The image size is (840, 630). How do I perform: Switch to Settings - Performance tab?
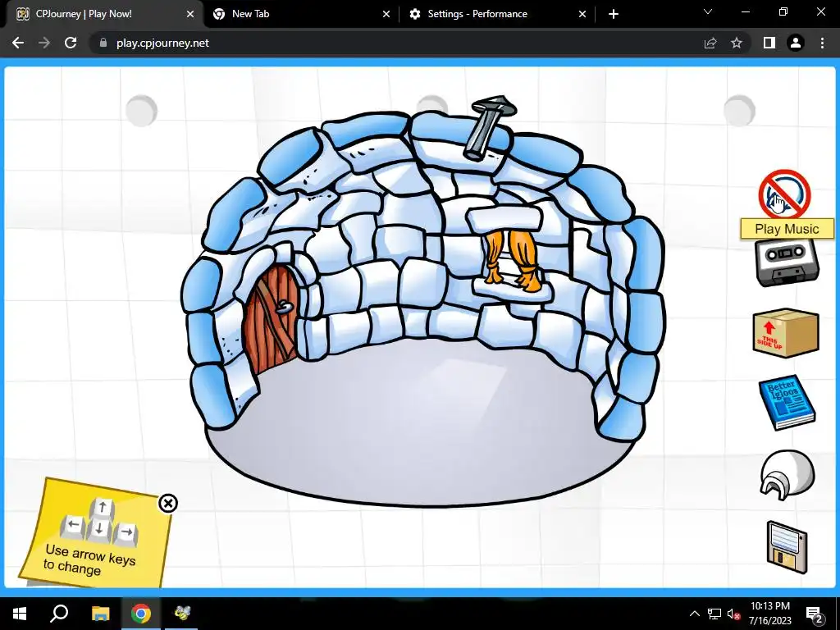click(x=496, y=14)
